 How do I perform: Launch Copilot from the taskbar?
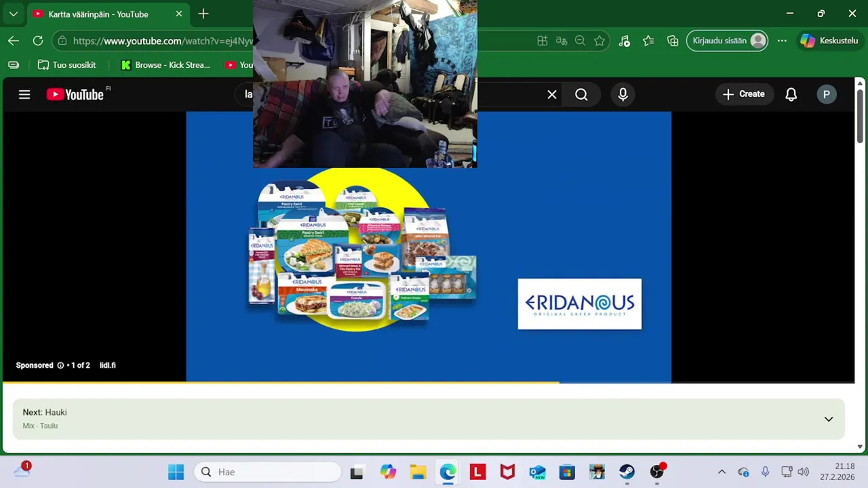[388, 472]
